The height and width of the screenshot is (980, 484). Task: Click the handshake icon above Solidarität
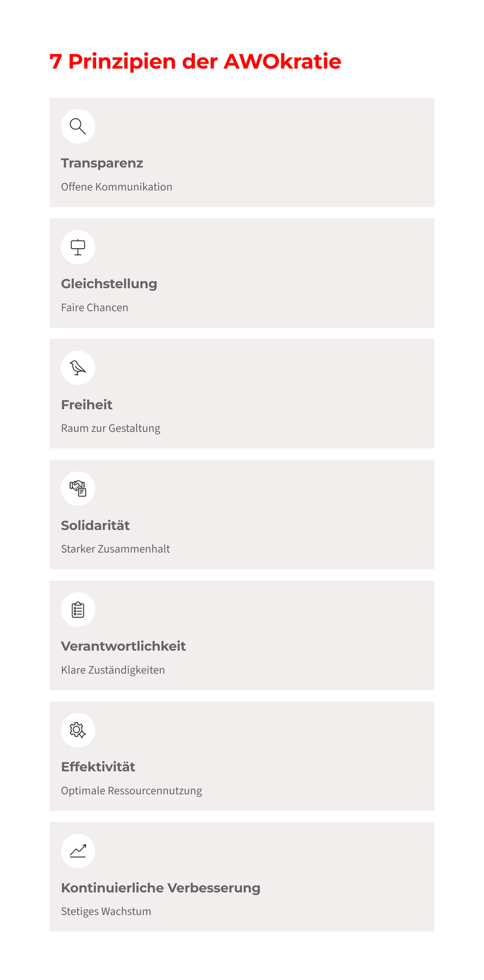78,488
